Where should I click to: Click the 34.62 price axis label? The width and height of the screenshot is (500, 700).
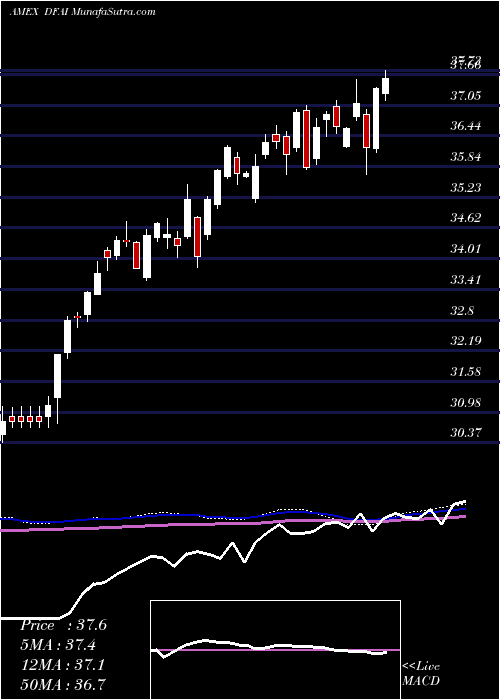(x=466, y=218)
